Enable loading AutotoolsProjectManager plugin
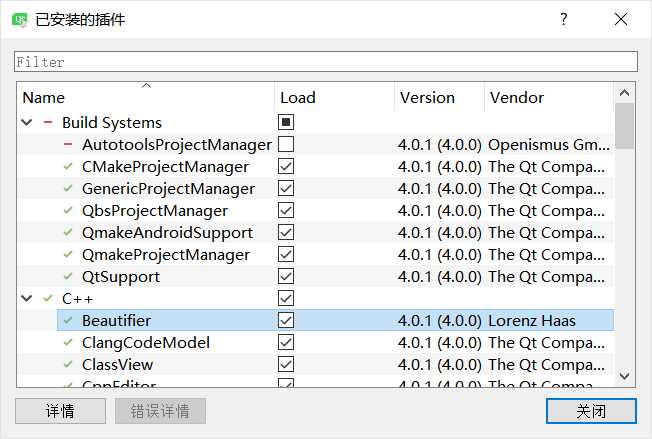Image resolution: width=652 pixels, height=439 pixels. 286,144
